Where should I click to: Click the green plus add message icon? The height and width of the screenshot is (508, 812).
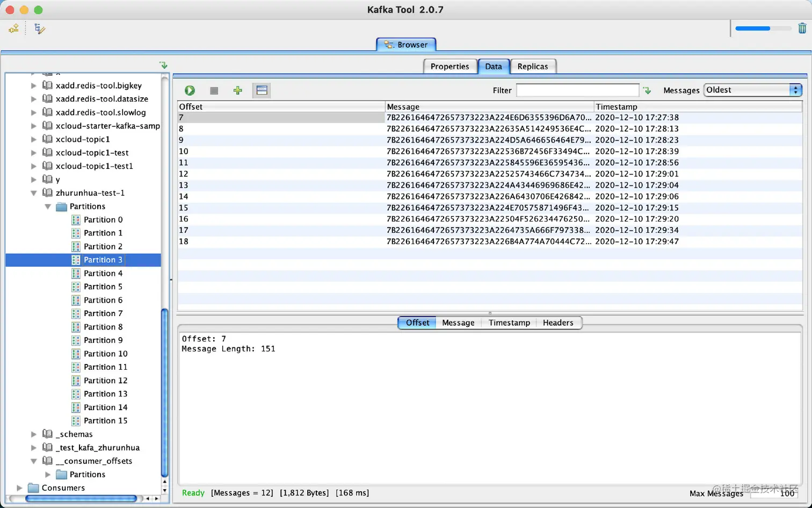click(237, 90)
